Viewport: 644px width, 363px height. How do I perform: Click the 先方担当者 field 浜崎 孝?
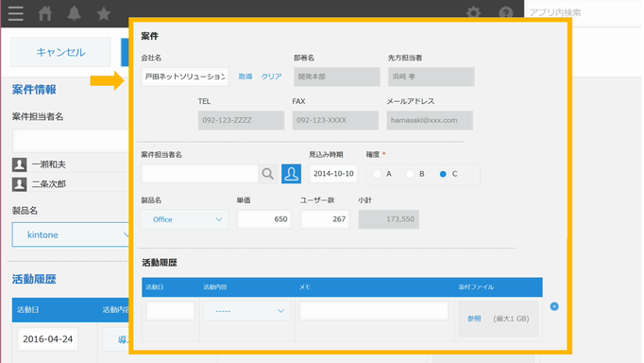[x=432, y=77]
